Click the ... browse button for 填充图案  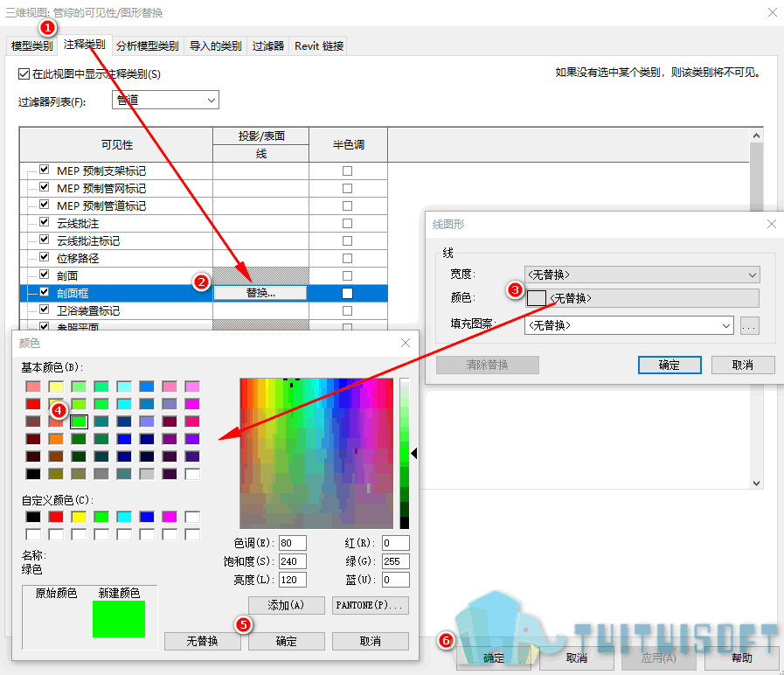click(749, 326)
